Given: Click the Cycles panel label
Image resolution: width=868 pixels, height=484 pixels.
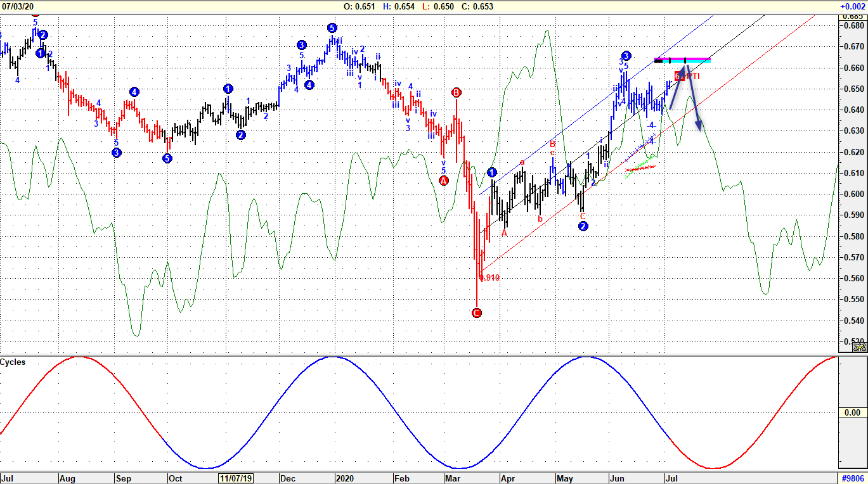Looking at the screenshot, I should [x=13, y=362].
